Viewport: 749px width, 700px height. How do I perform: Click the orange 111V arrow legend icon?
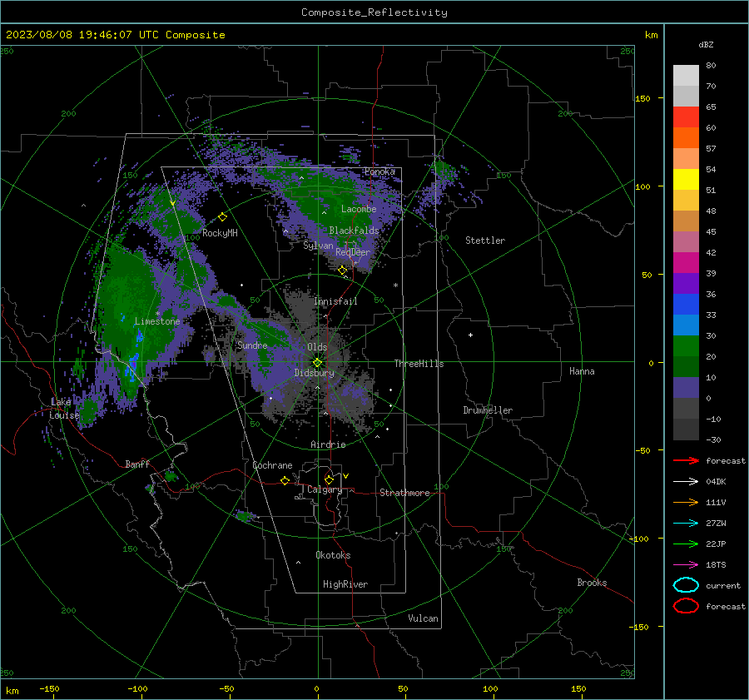[x=686, y=502]
